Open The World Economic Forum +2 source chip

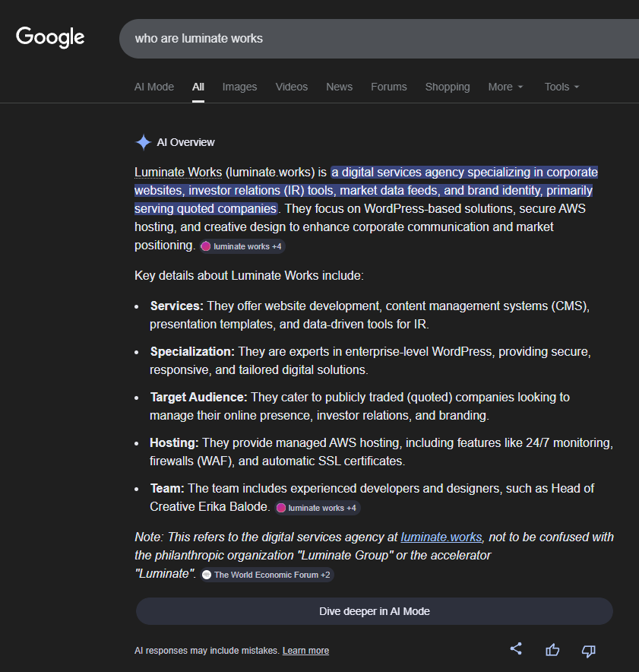coord(267,575)
